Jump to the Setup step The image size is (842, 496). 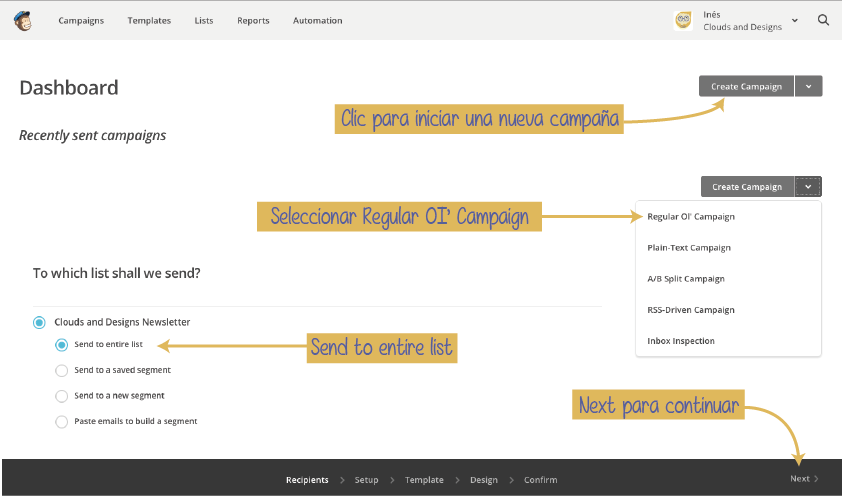pos(366,480)
